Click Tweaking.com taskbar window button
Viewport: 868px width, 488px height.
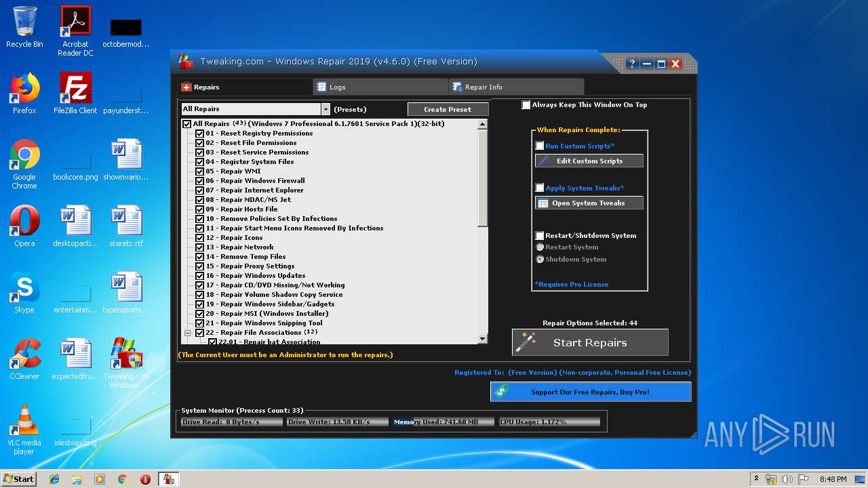[168, 479]
